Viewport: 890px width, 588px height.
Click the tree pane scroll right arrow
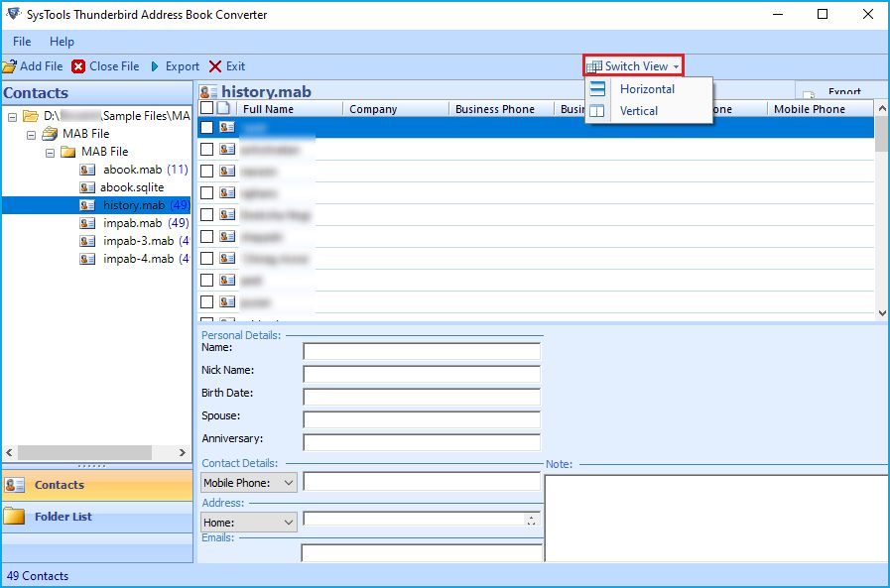pyautogui.click(x=183, y=452)
